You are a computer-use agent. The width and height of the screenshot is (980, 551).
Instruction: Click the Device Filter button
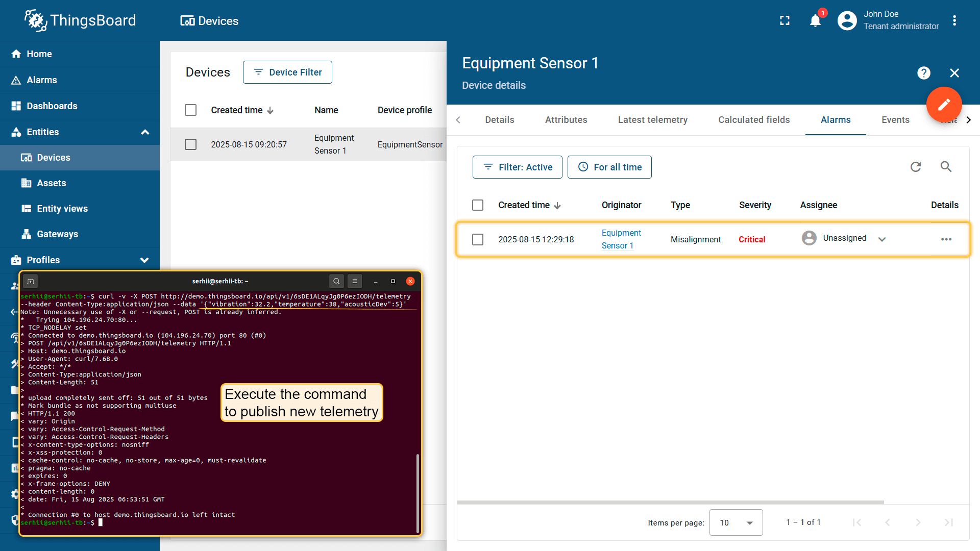(x=287, y=72)
